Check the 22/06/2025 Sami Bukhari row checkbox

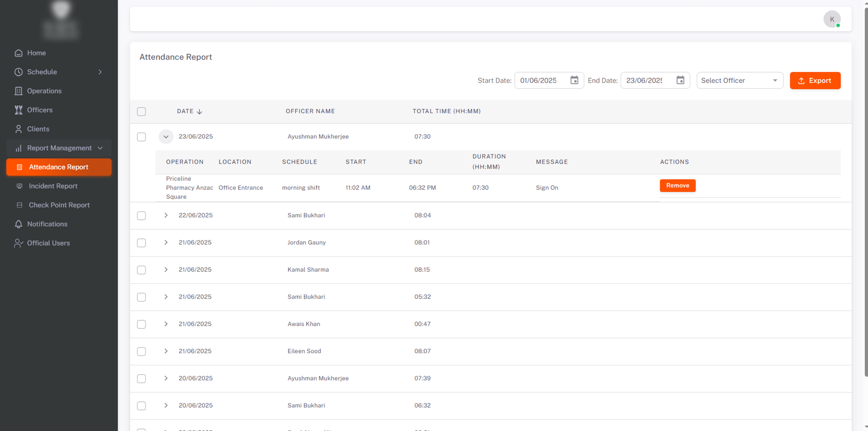point(141,215)
